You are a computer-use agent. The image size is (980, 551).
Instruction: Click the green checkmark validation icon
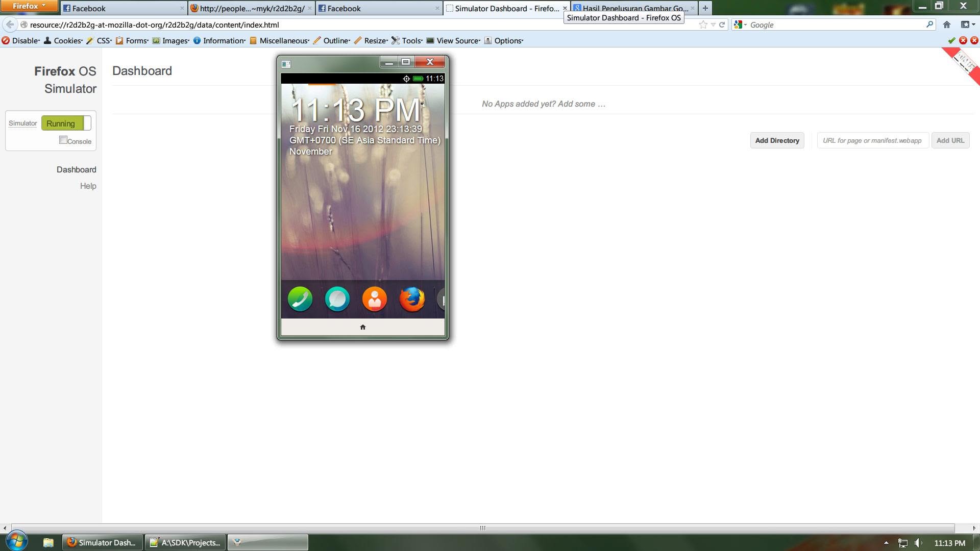pyautogui.click(x=951, y=40)
